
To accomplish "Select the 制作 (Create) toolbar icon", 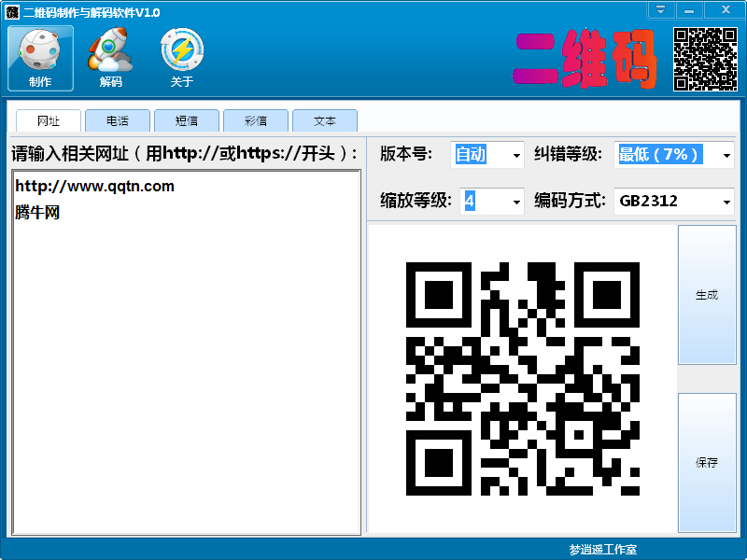I will tap(40, 58).
